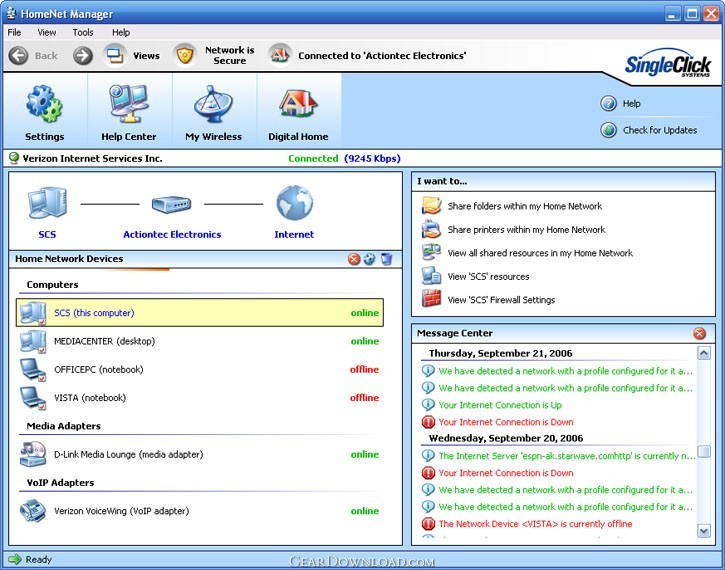Click the Internet label under the globe
The image size is (725, 570).
pos(294,234)
